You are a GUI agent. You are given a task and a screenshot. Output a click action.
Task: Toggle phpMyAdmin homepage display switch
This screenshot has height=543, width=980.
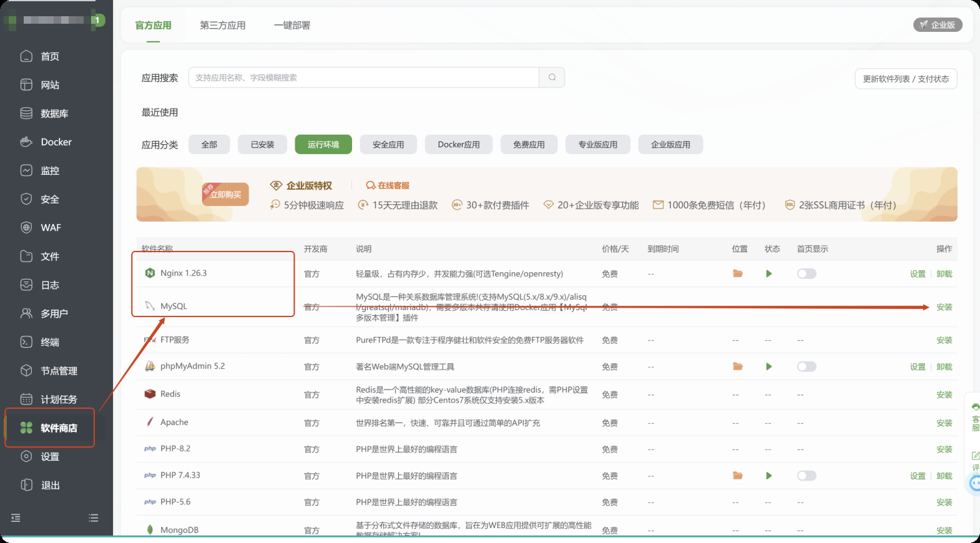click(x=806, y=366)
